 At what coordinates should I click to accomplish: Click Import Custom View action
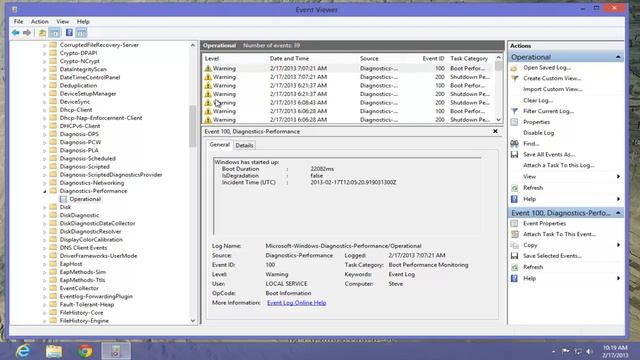pos(552,89)
